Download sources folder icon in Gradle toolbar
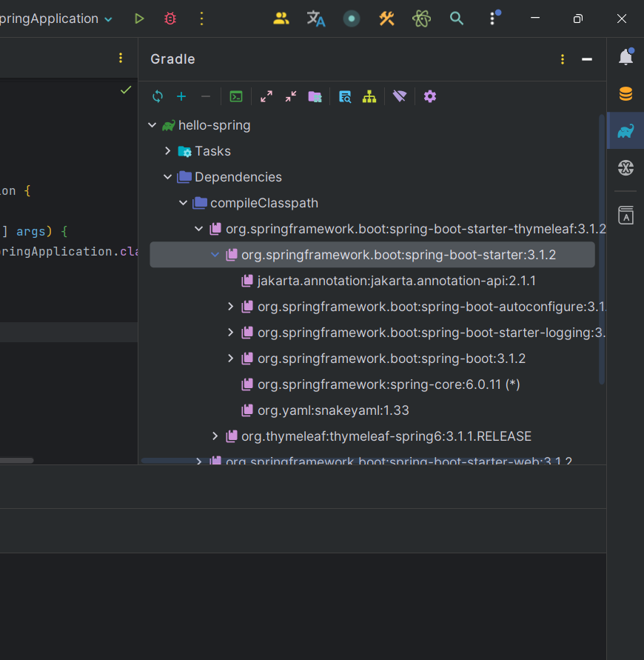This screenshot has height=660, width=644. [315, 96]
